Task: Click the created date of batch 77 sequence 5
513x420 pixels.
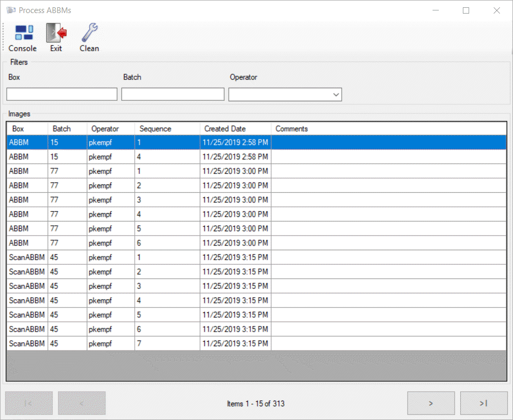Action: pos(236,229)
